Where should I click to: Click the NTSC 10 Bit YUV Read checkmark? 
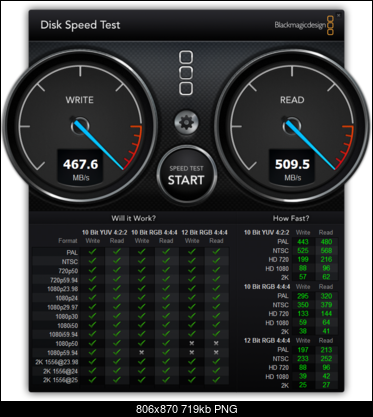pos(117,261)
